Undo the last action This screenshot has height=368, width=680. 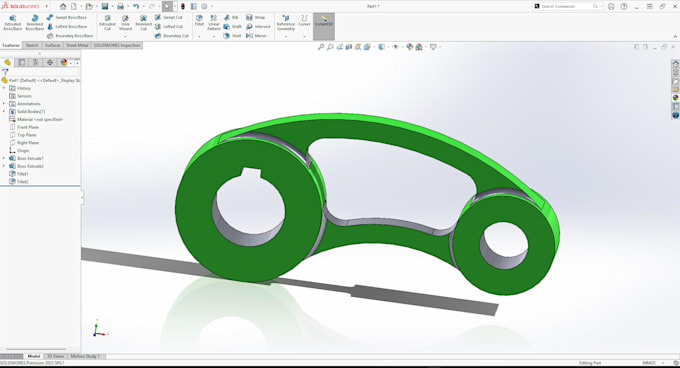click(x=136, y=6)
